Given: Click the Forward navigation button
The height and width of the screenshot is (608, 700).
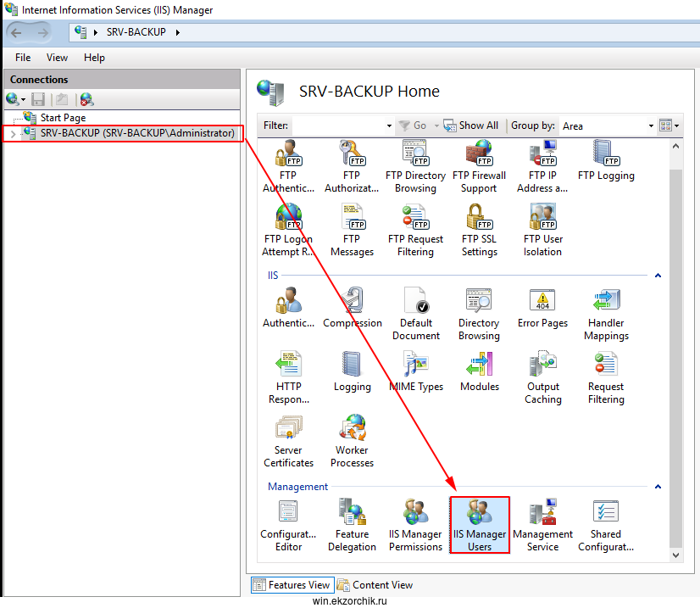Looking at the screenshot, I should 43,32.
